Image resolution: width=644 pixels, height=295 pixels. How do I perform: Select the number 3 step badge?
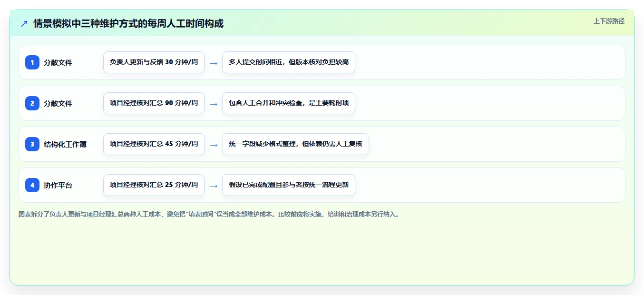point(32,144)
